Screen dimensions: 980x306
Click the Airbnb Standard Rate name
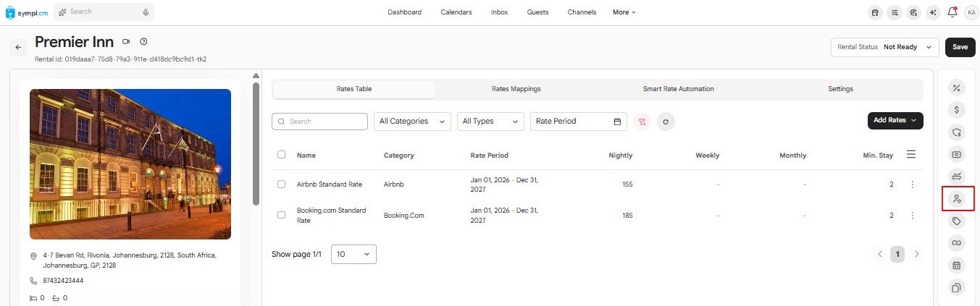pyautogui.click(x=330, y=184)
